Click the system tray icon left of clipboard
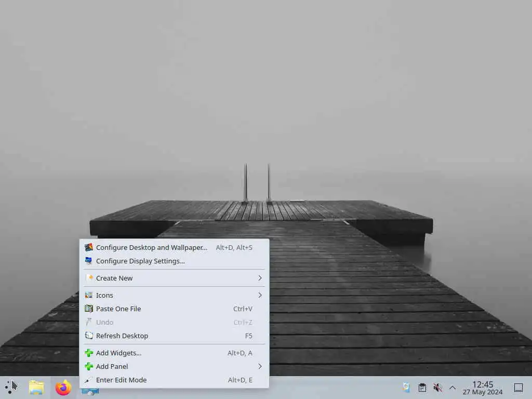Screen dimensions: 532x399 (x=406, y=388)
